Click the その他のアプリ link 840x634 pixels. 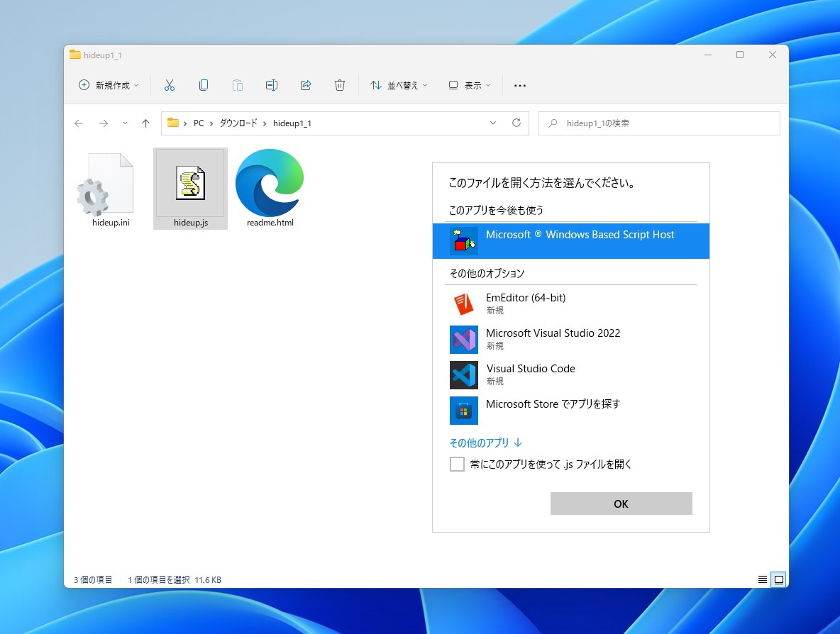click(x=485, y=442)
